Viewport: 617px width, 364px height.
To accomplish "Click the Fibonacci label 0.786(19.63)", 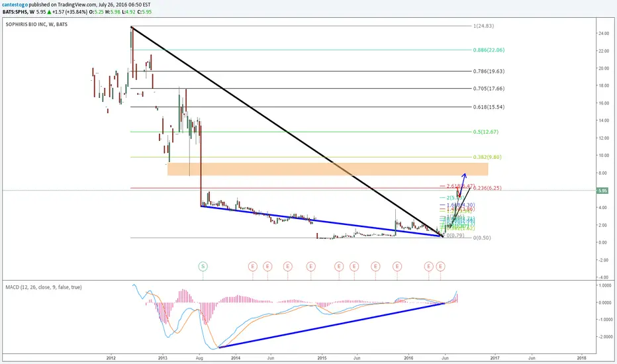I will [489, 71].
